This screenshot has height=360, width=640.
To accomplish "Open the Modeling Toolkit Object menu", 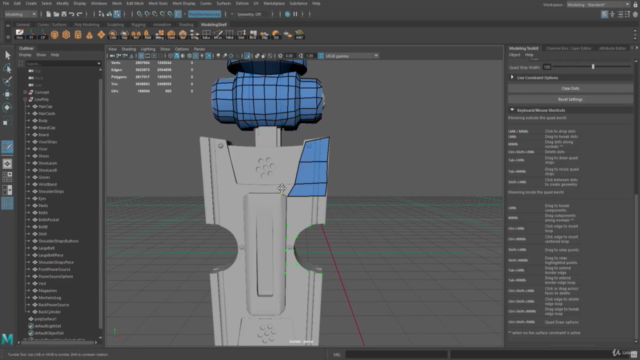I will pyautogui.click(x=514, y=55).
